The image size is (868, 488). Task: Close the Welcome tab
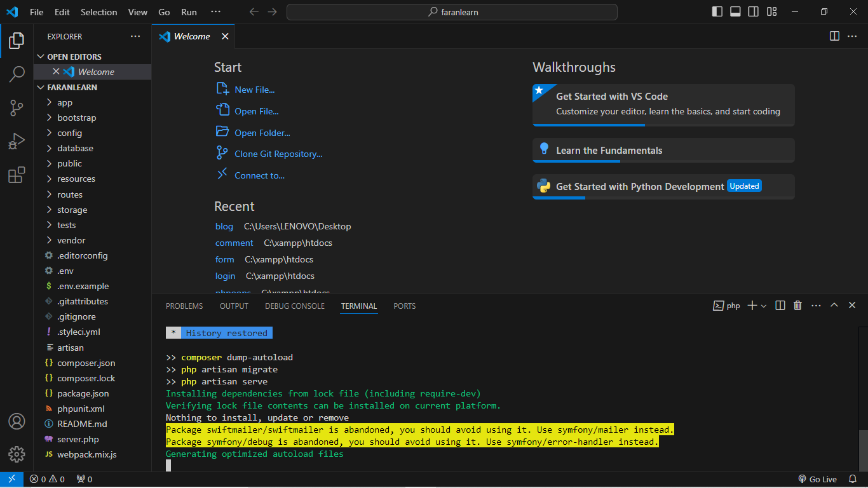pos(225,36)
